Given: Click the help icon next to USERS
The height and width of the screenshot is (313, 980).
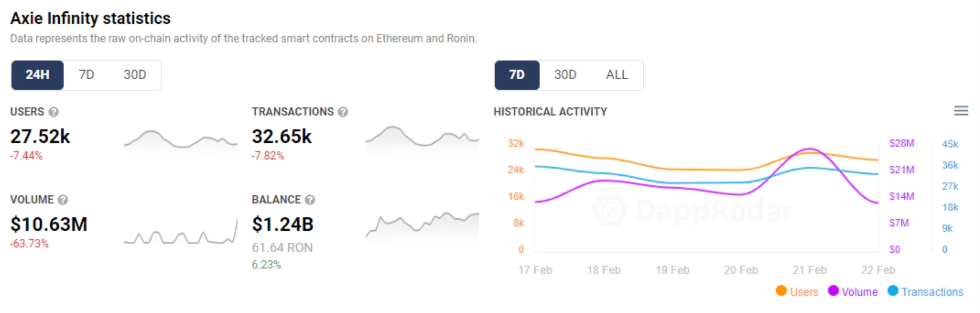Looking at the screenshot, I should 54,112.
